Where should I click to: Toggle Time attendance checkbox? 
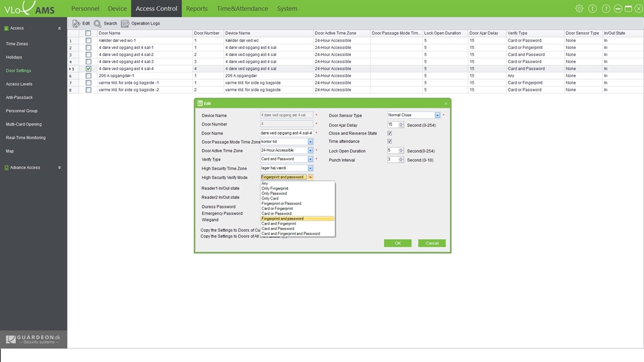click(x=390, y=141)
